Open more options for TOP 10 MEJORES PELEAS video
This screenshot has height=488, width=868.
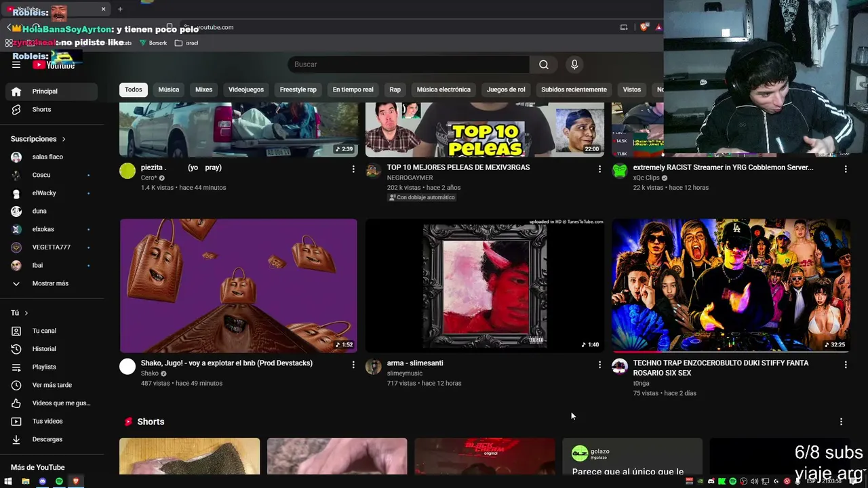click(x=599, y=169)
